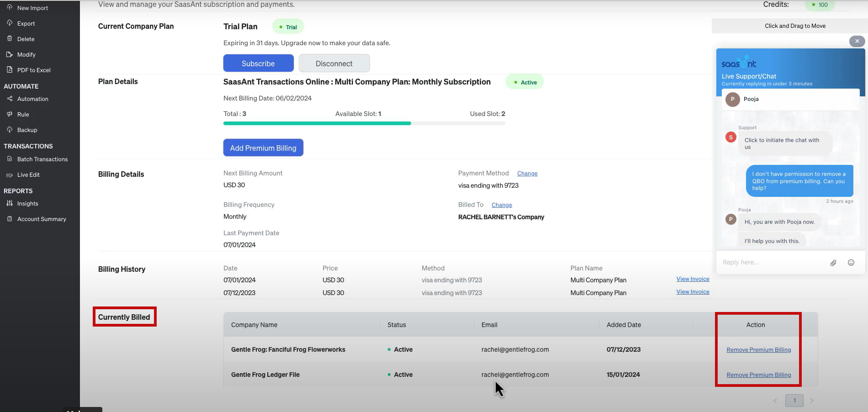Screen dimensions: 868x412
Task: Click the Added Date column header
Action: pos(624,325)
